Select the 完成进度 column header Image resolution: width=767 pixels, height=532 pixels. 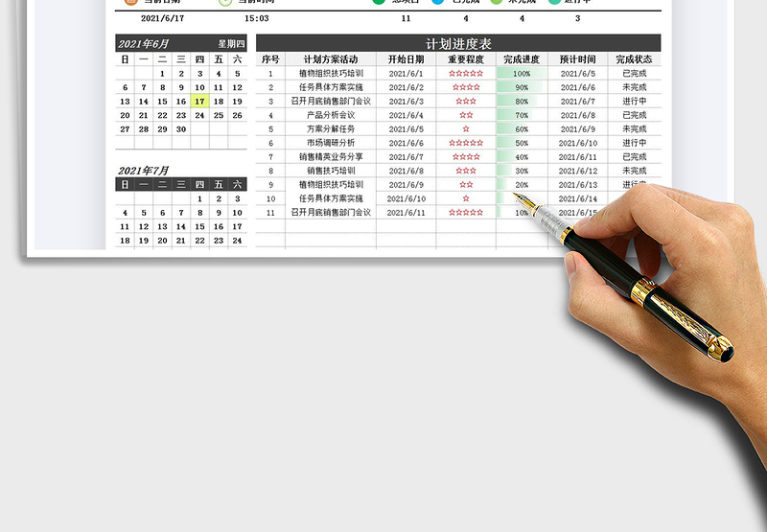coord(522,59)
